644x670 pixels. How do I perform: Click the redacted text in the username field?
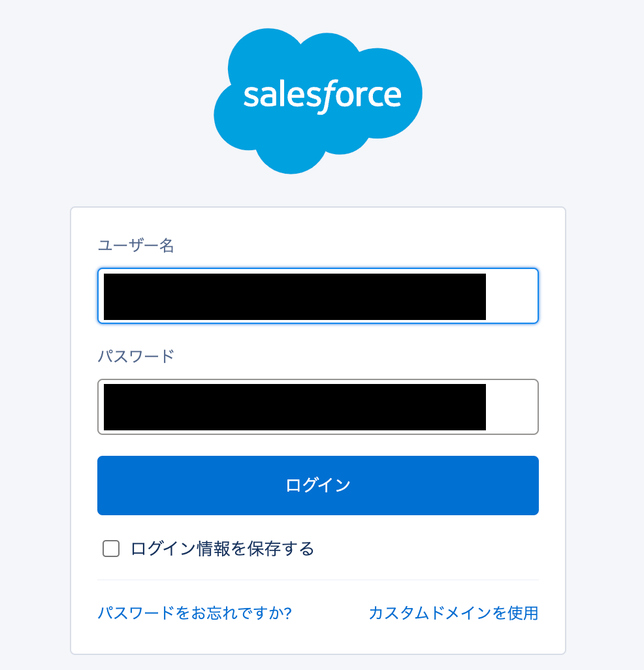(x=294, y=296)
